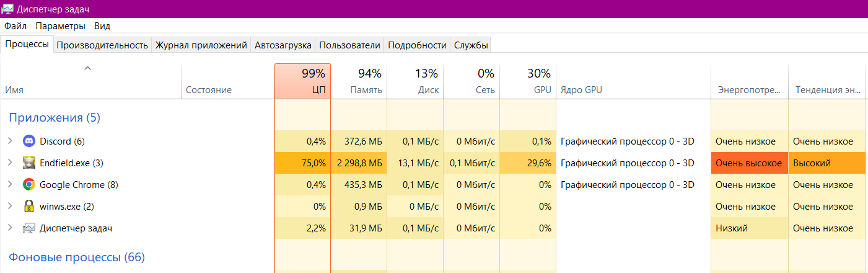Screen dimensions: 868x273
Task: Switch to the Автозагрузка tab
Action: [283, 45]
